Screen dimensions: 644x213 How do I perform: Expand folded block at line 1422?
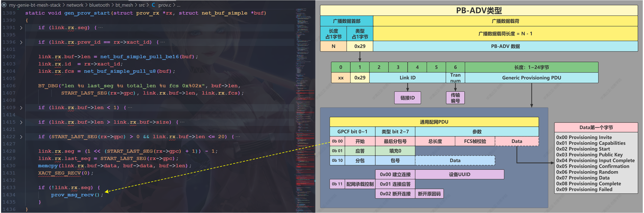[21, 137]
